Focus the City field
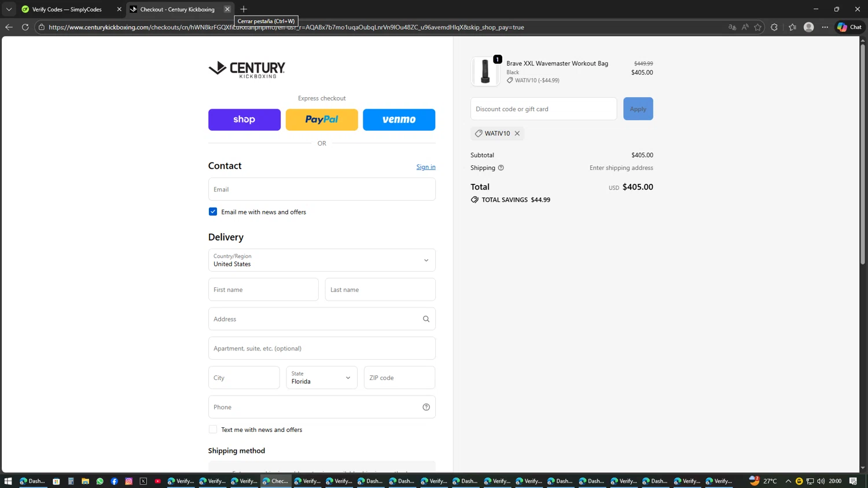 244,378
